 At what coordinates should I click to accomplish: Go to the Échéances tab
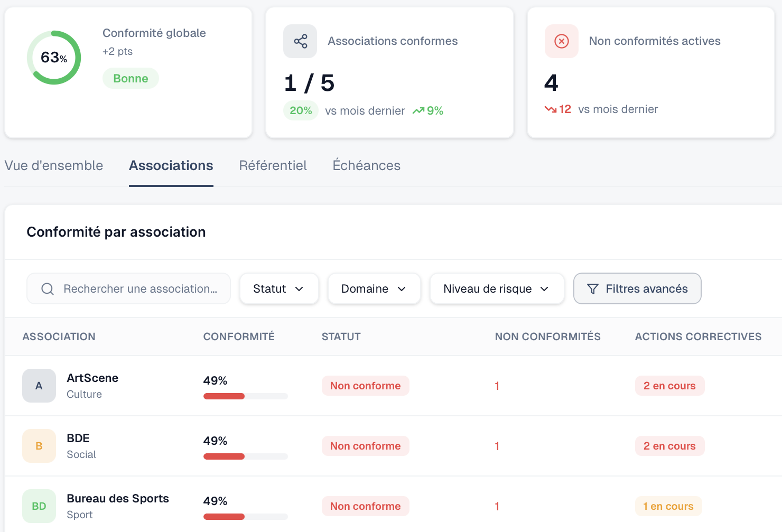367,165
